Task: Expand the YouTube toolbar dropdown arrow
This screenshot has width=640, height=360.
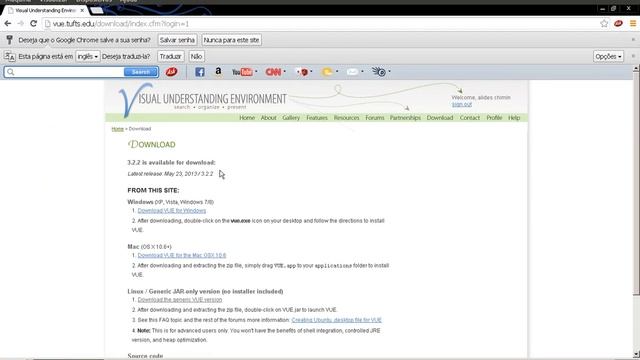Action: coord(256,72)
